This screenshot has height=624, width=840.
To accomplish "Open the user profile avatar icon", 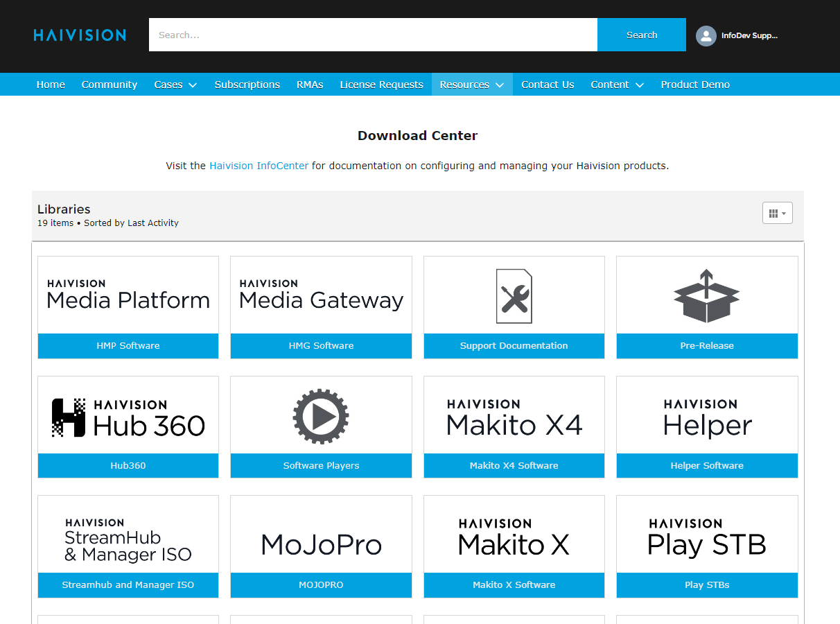I will pyautogui.click(x=706, y=36).
